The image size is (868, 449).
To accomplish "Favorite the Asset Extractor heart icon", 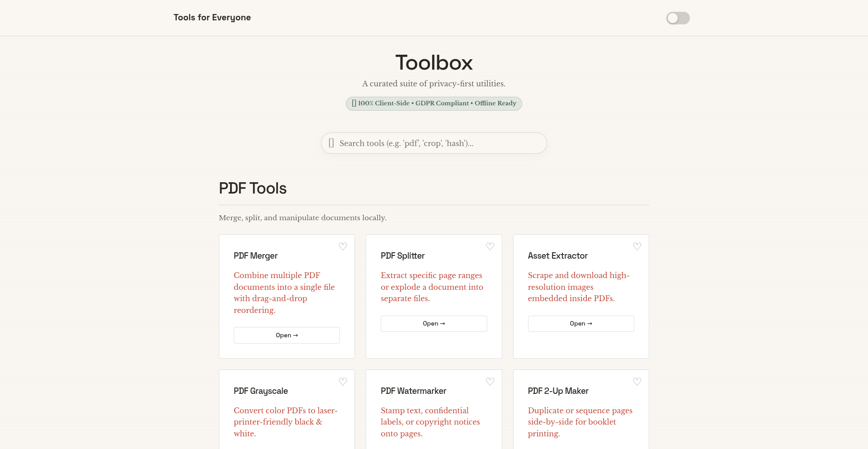I will tap(637, 246).
